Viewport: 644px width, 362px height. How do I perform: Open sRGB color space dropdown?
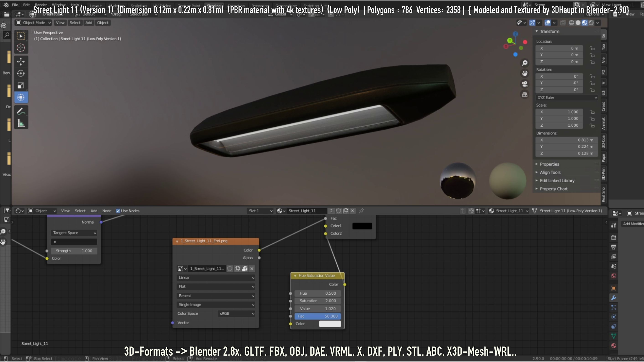236,314
